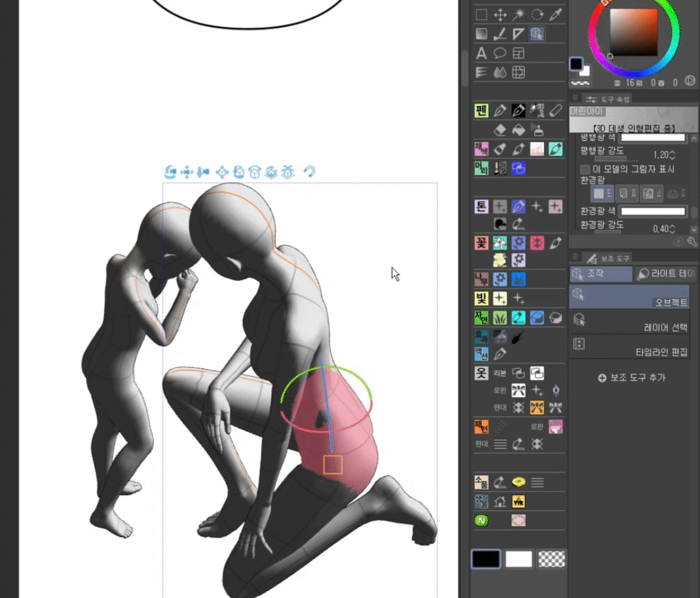The image size is (700, 598).
Task: Select the 오브젝트 sub tool
Action: [629, 296]
